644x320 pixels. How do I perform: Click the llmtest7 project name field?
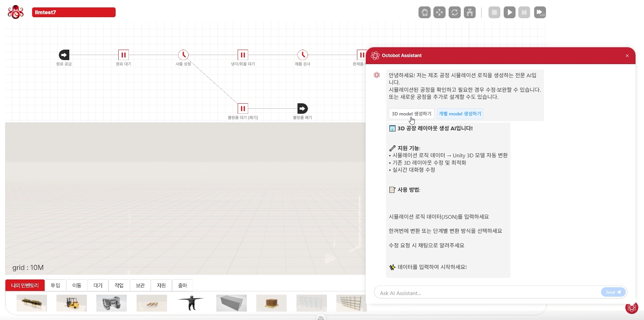[74, 12]
